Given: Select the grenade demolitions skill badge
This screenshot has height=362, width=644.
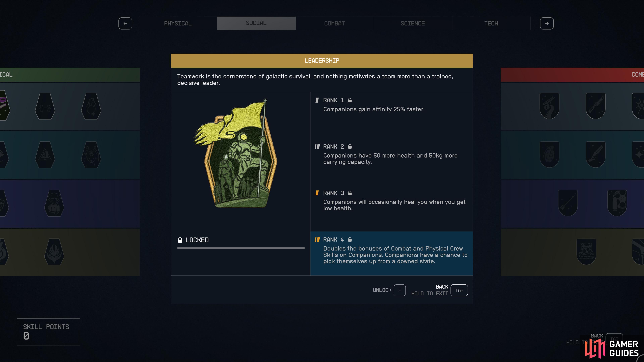Looking at the screenshot, I should [549, 154].
